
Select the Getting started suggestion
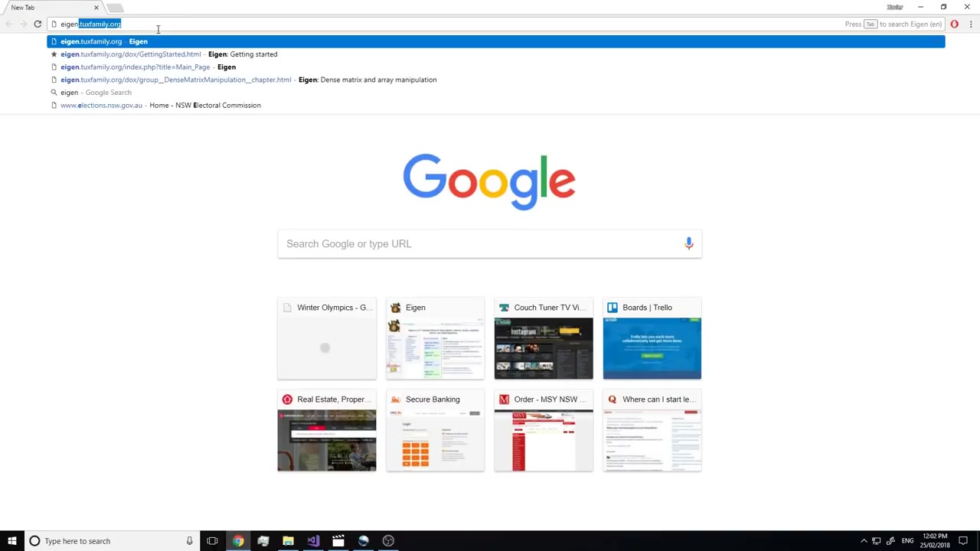pyautogui.click(x=496, y=54)
